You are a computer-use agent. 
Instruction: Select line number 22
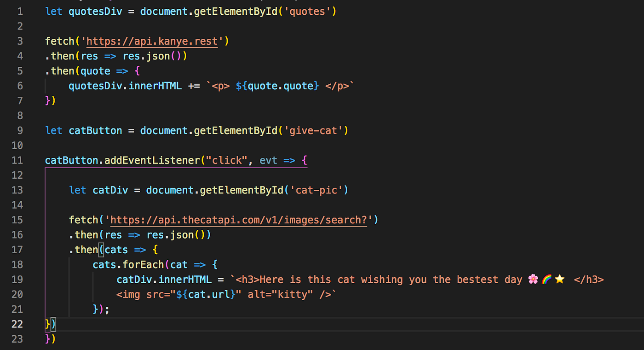[17, 324]
